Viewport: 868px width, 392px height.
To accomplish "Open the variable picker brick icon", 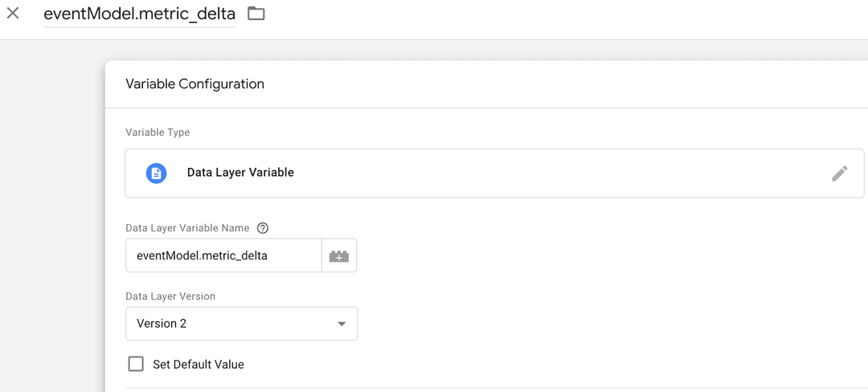I will click(339, 256).
